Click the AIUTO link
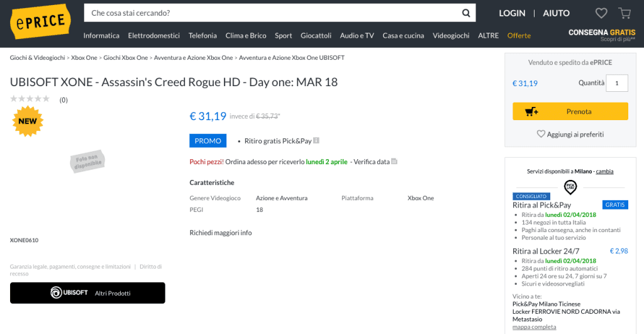This screenshot has width=644, height=334. pos(556,13)
